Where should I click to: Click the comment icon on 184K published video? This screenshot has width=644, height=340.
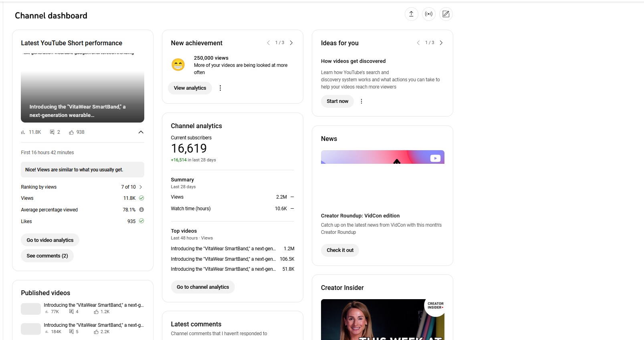tap(71, 332)
